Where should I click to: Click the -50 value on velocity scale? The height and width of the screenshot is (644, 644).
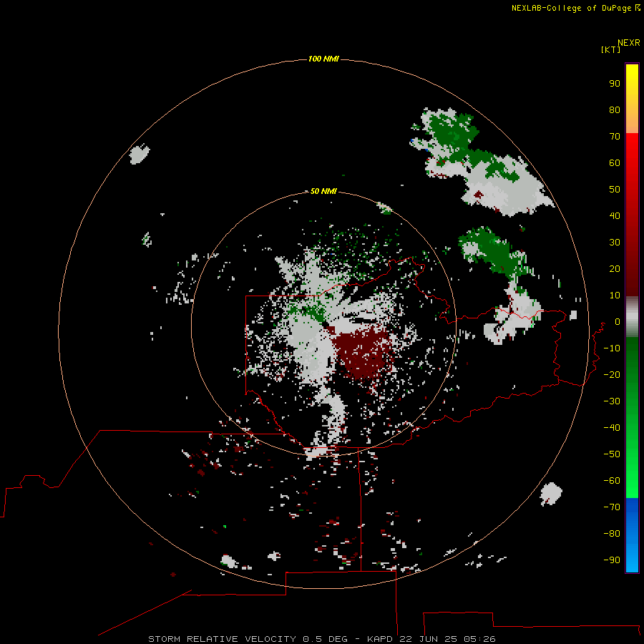click(x=612, y=454)
